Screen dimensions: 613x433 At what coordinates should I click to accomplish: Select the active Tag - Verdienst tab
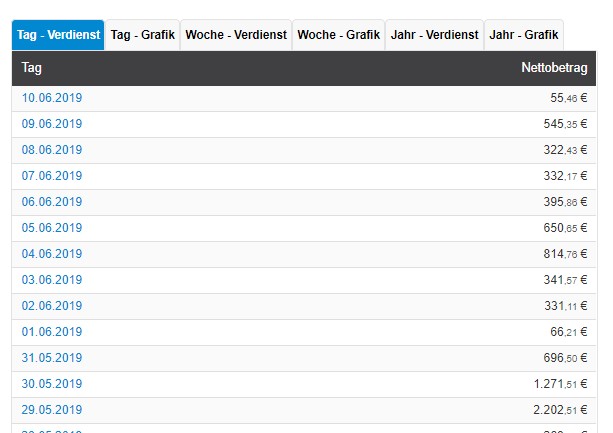58,35
